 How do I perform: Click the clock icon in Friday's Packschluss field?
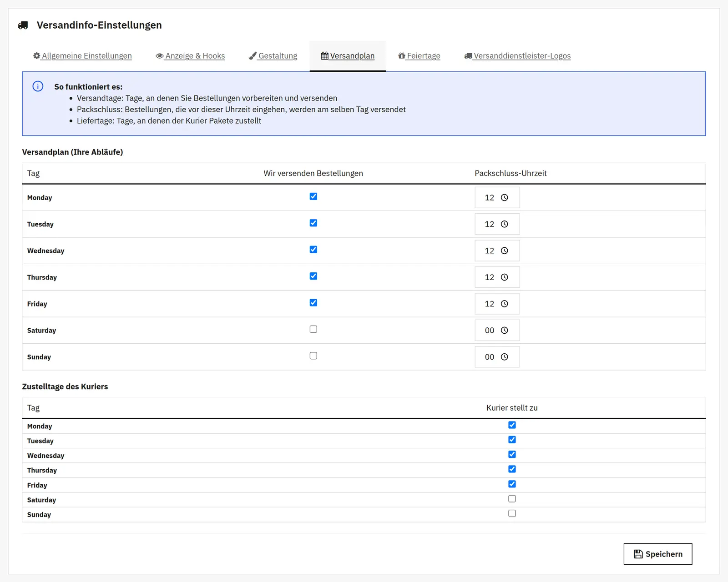[504, 304]
